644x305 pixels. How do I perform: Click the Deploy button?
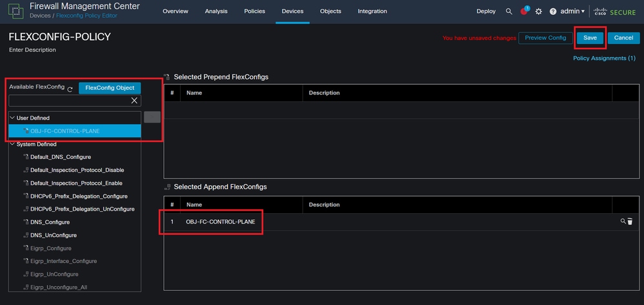coord(486,12)
